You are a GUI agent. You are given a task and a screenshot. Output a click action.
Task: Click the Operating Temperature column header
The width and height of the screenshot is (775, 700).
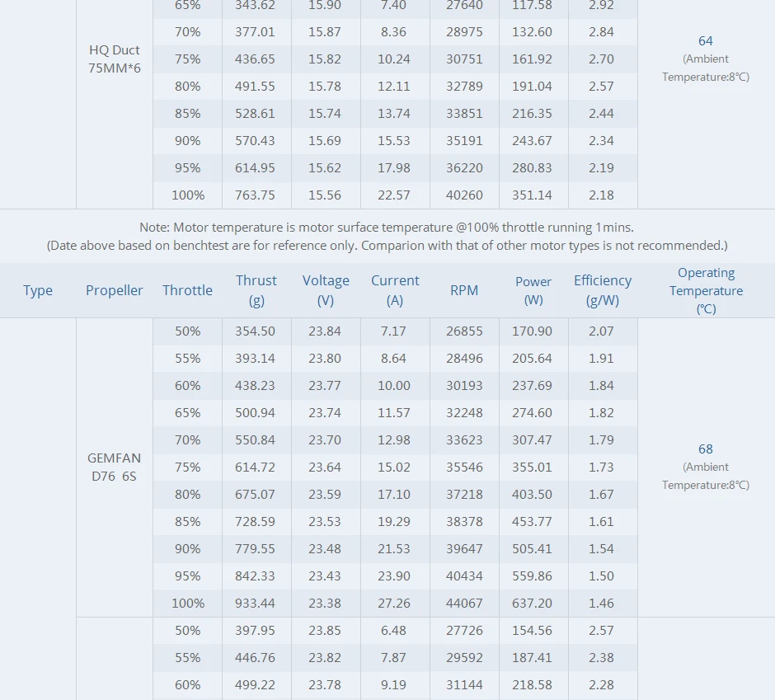pyautogui.click(x=706, y=291)
